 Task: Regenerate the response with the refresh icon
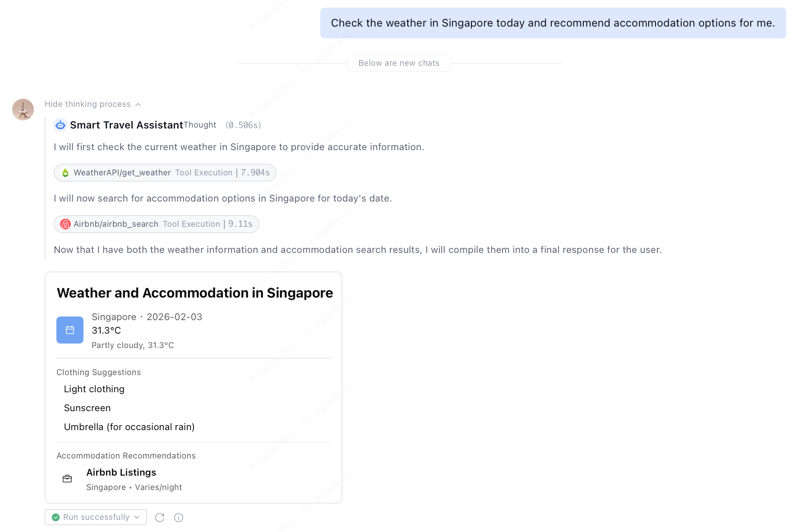pyautogui.click(x=160, y=518)
